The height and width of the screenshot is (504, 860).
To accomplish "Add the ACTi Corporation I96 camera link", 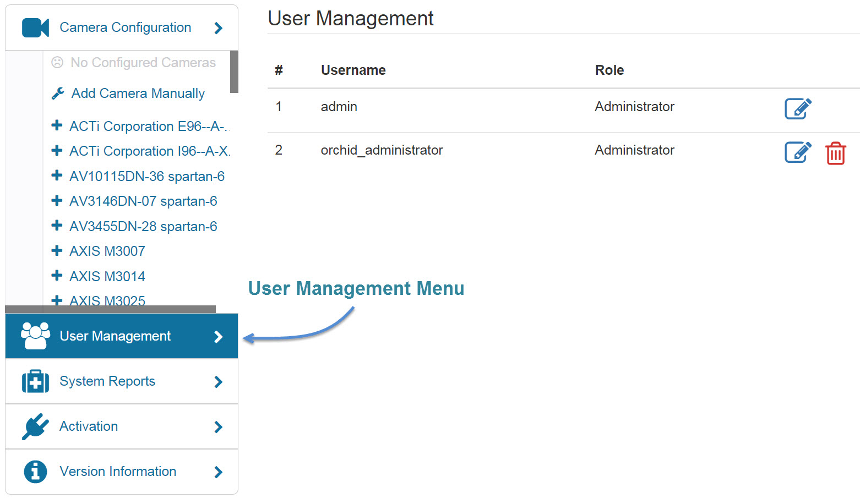I will [150, 151].
